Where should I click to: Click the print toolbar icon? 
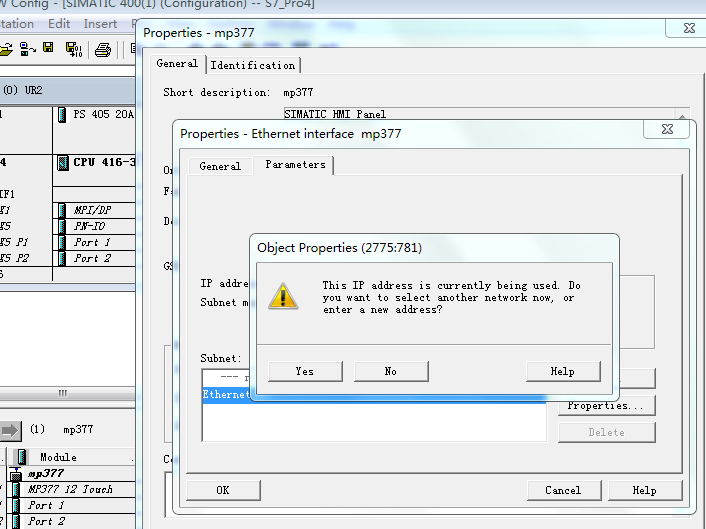(x=103, y=50)
